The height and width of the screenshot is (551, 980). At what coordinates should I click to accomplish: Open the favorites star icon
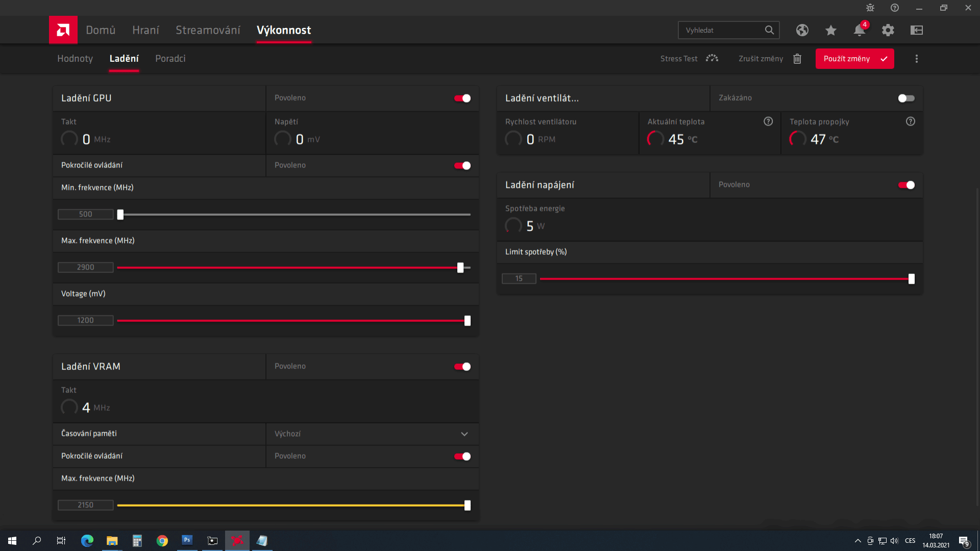point(831,30)
